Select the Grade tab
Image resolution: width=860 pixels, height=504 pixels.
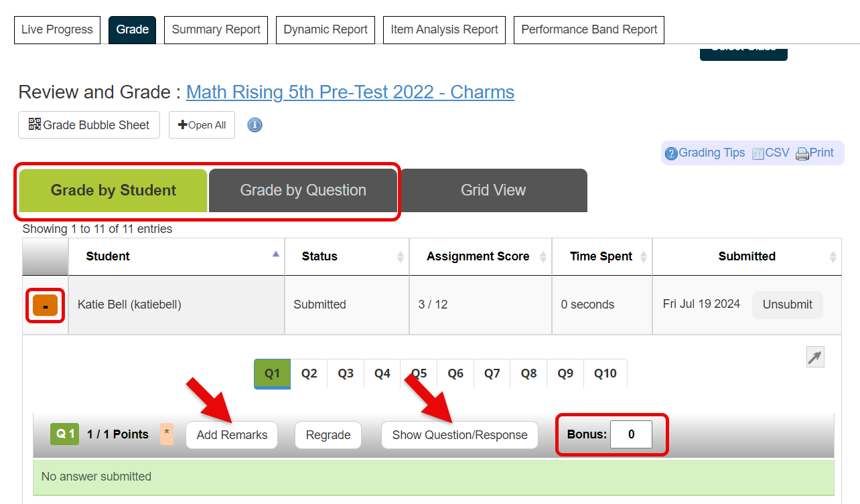point(133,30)
